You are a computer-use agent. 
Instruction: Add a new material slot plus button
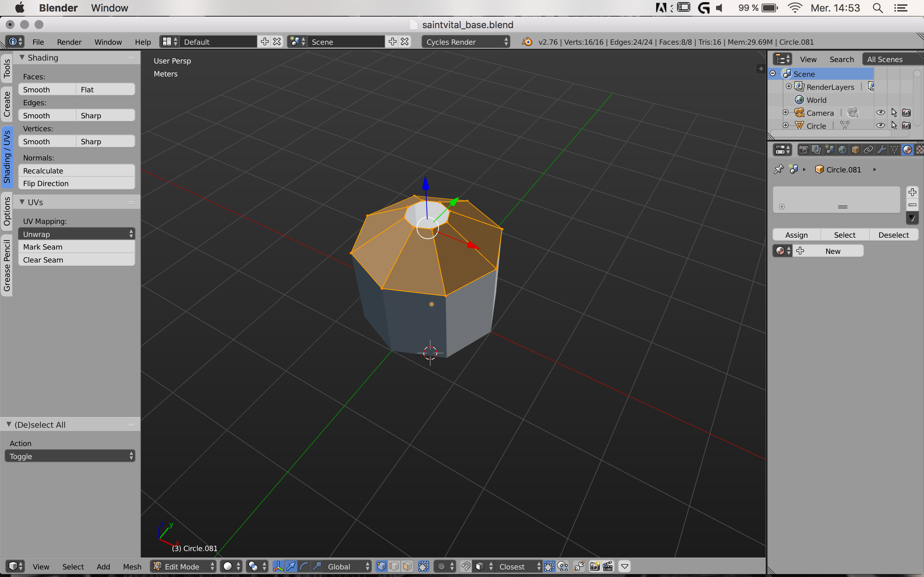pyautogui.click(x=912, y=192)
